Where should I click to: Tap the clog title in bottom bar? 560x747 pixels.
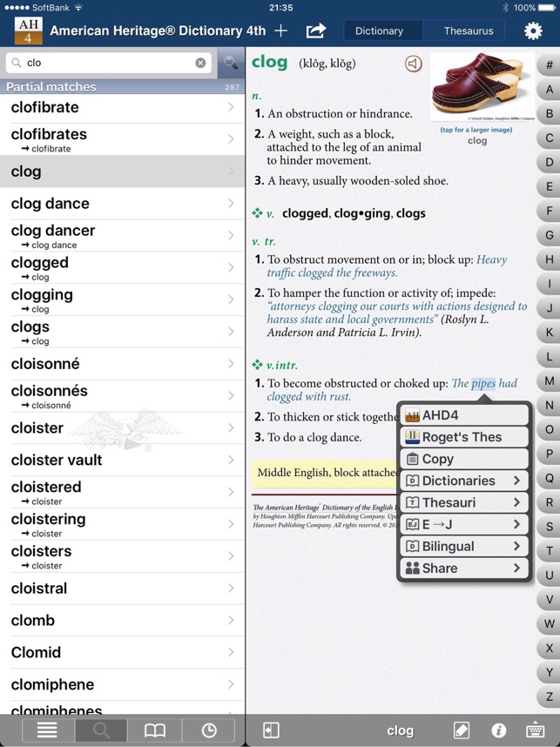[401, 730]
